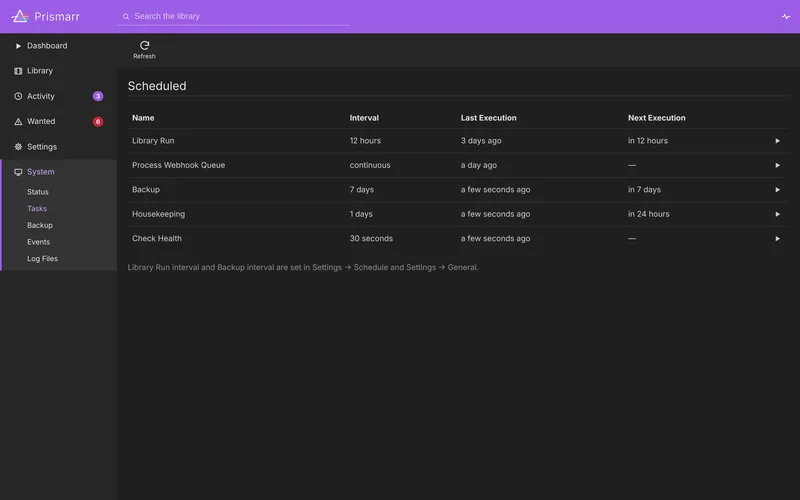Click the 'in 7 days' next execution cell
The width and height of the screenshot is (800, 500).
644,190
